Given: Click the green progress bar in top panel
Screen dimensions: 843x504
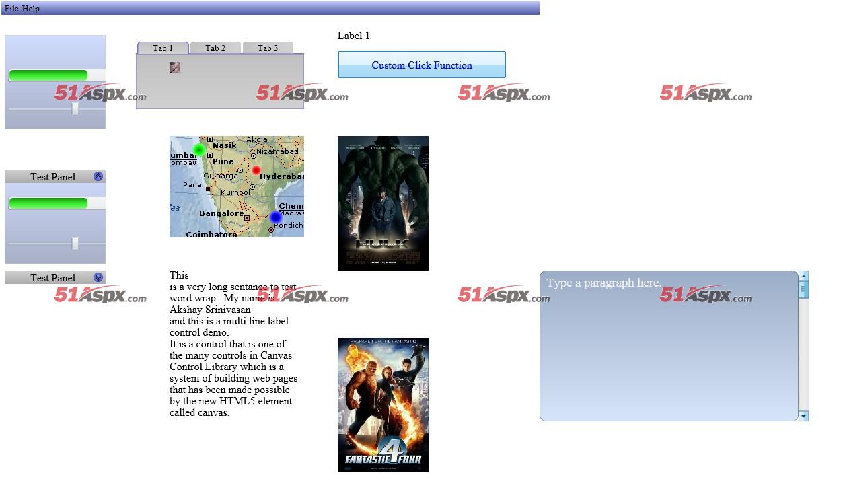Looking at the screenshot, I should (48, 75).
